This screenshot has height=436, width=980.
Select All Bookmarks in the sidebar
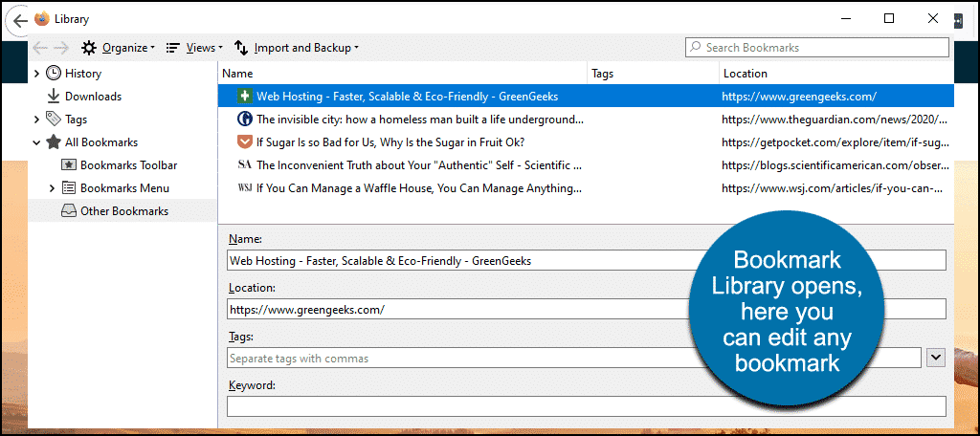(101, 142)
